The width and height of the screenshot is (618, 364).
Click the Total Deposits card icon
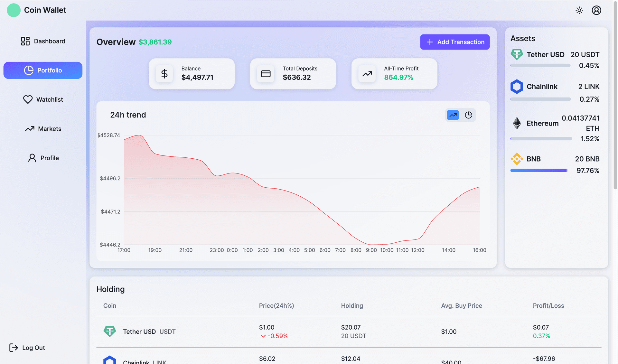click(x=266, y=74)
